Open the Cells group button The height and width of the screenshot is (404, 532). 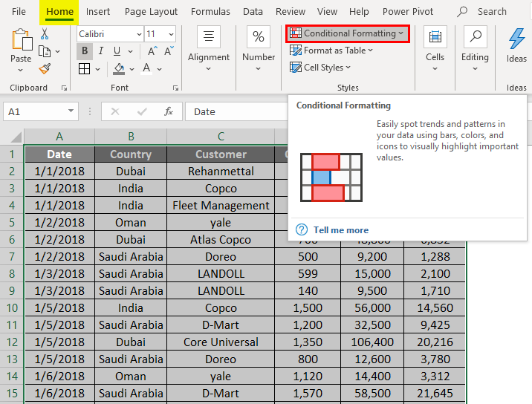[435, 50]
